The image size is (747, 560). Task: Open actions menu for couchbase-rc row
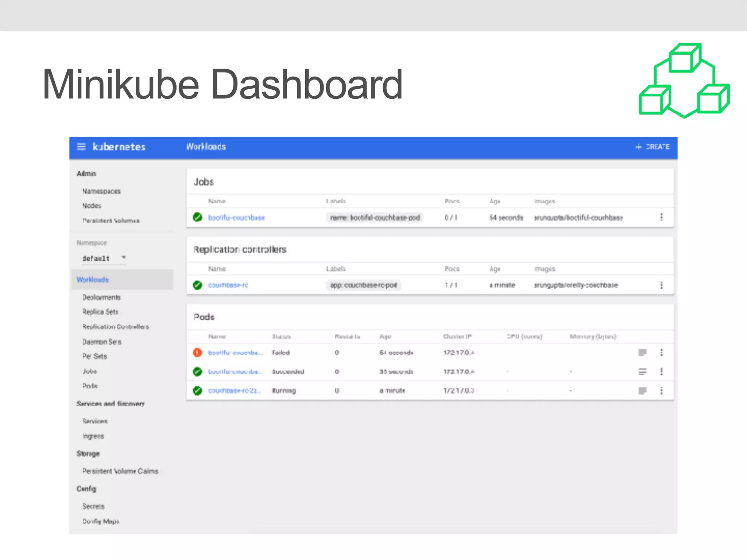coord(661,285)
